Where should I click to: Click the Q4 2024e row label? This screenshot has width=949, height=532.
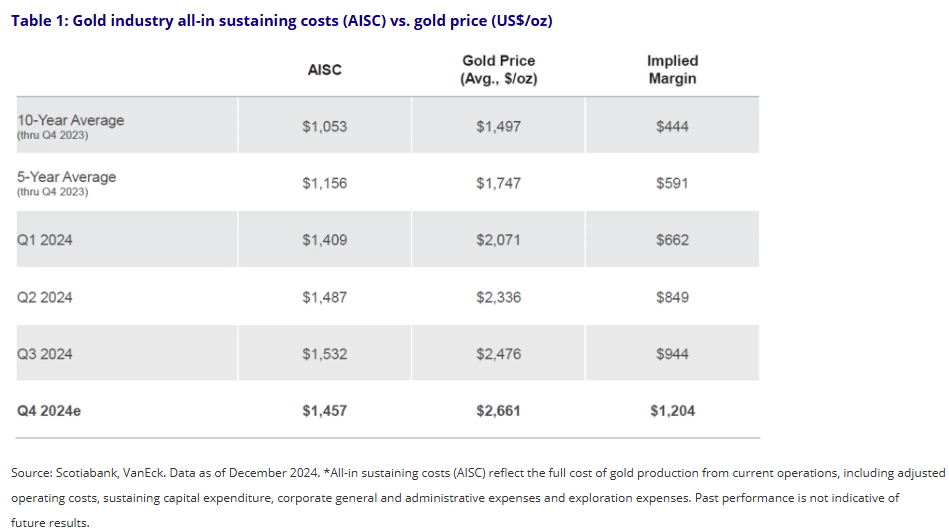(49, 411)
